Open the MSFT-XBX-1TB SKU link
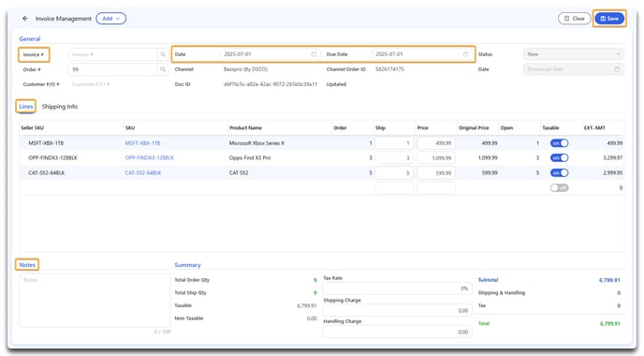Viewport: 644px width, 356px height. coord(142,143)
